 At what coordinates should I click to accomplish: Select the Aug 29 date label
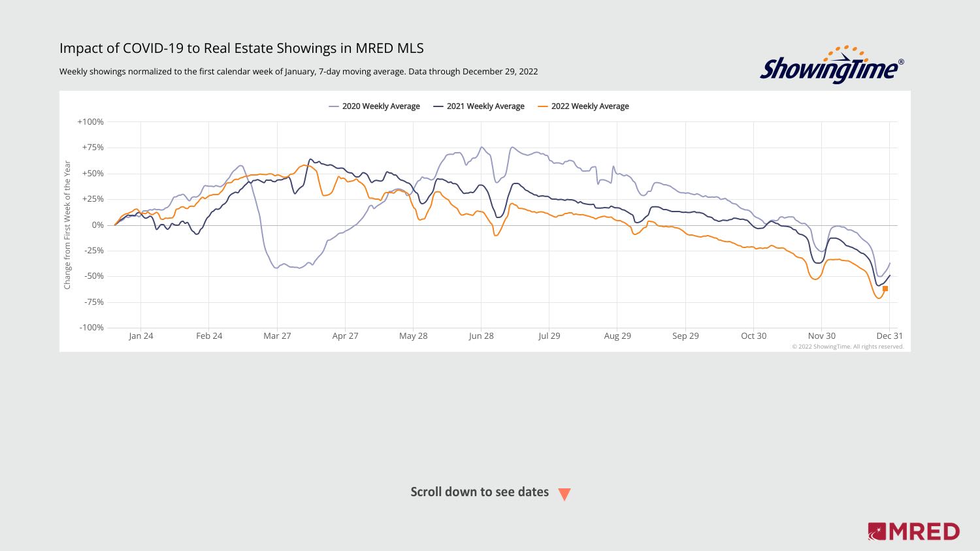(617, 336)
